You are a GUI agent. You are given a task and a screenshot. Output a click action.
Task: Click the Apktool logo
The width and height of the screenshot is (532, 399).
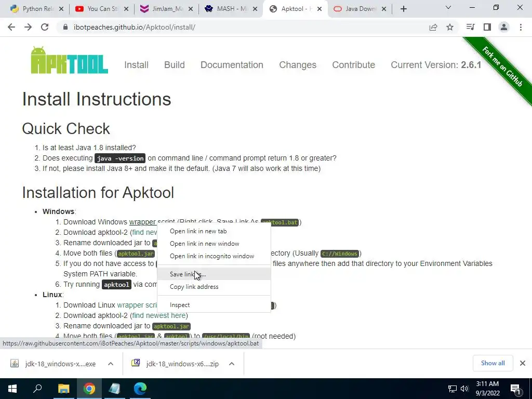(x=69, y=60)
